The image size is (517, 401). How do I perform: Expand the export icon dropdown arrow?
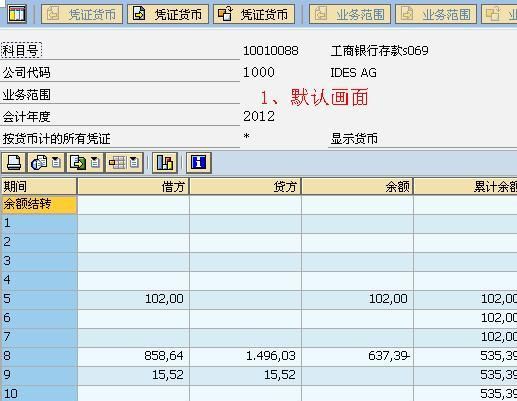95,163
